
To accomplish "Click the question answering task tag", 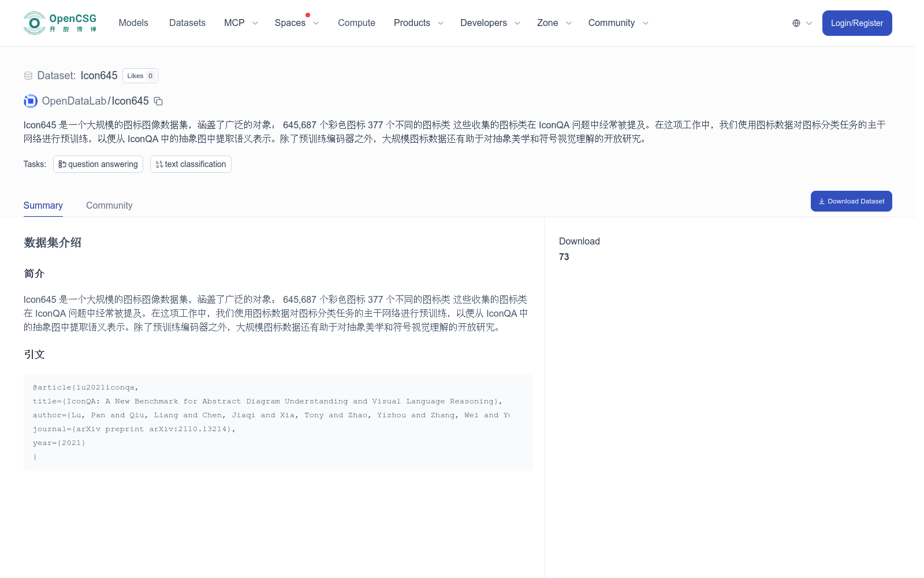I will click(98, 164).
